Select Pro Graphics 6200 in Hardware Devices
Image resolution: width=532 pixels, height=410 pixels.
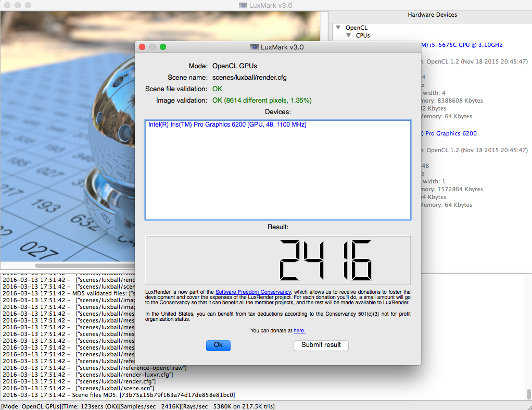(x=449, y=133)
